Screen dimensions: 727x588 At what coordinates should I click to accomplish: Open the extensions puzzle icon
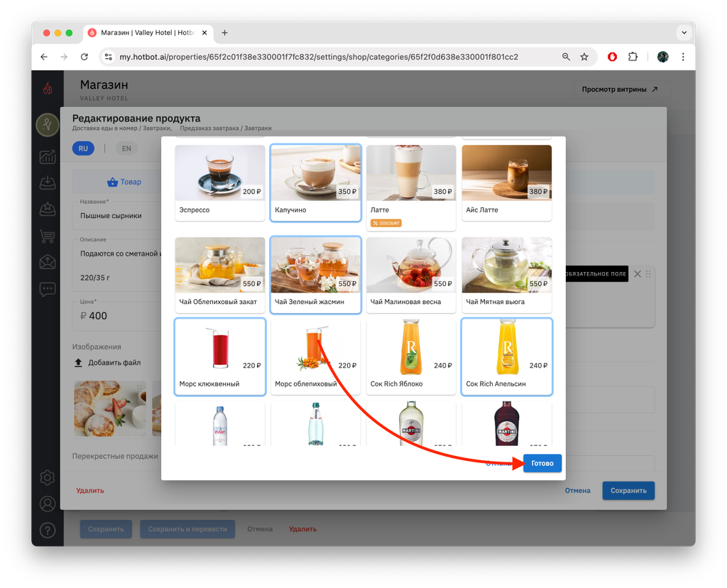tap(633, 57)
